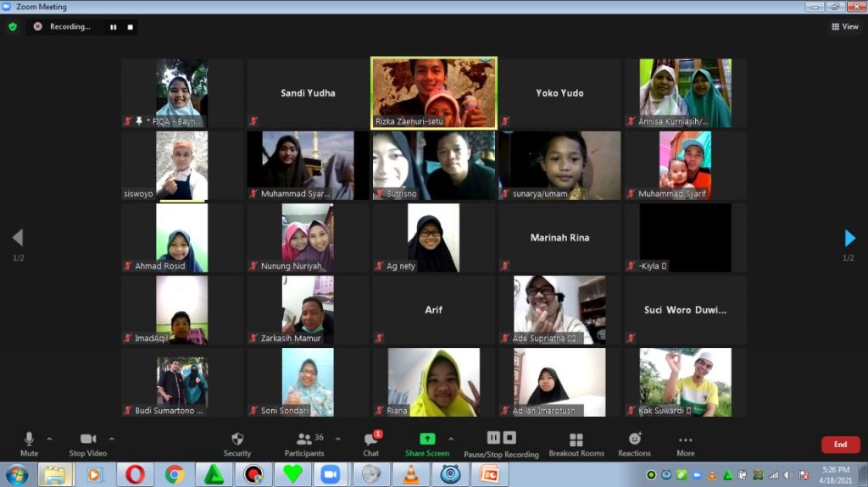Pause the recording from top-left indicator
This screenshot has height=487, width=868.
tap(113, 26)
